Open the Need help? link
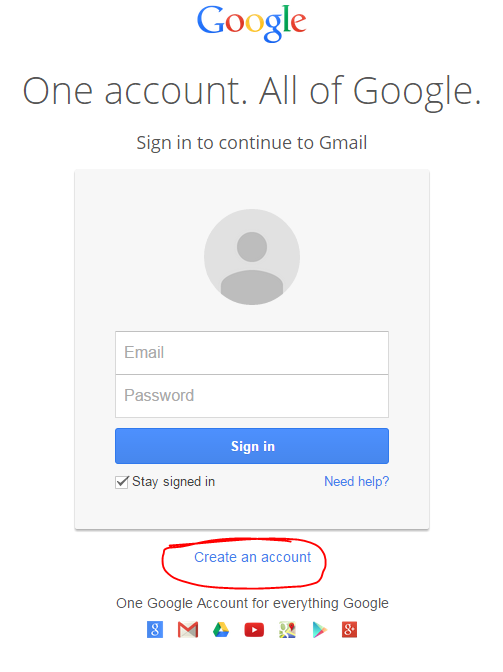 [x=356, y=482]
